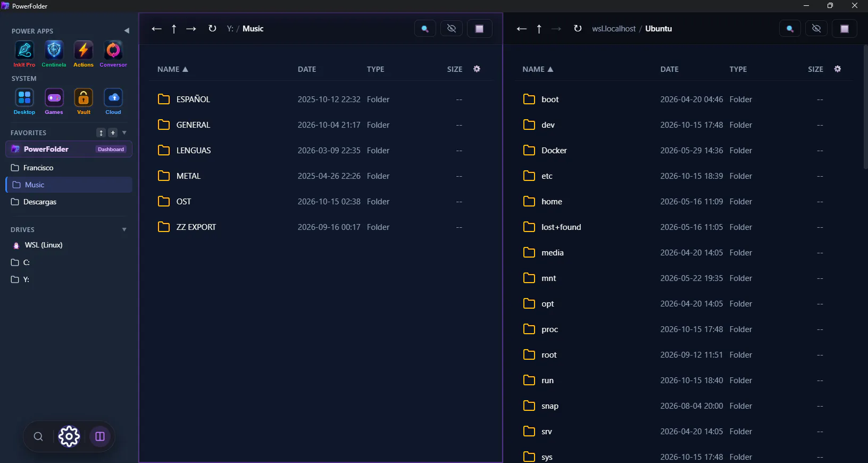Collapse the sidebar with the left arrow
Screen dimensions: 868x463
coord(127,31)
